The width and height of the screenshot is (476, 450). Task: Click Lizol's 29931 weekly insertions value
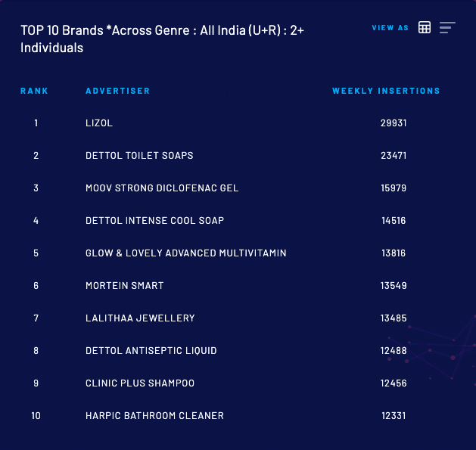[394, 123]
